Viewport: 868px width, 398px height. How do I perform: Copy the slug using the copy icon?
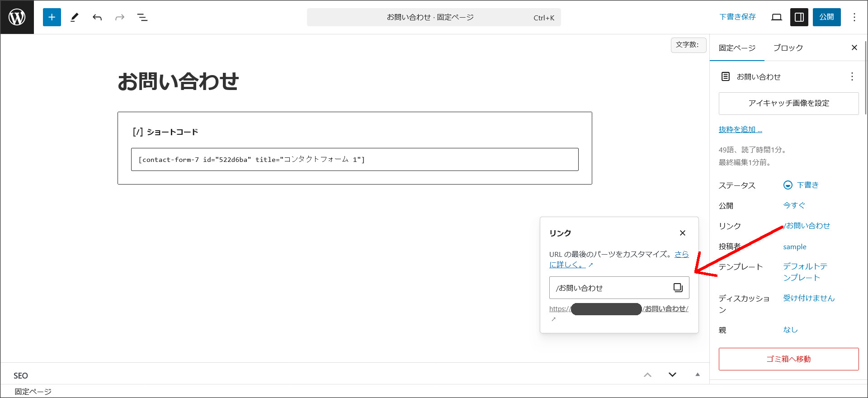tap(678, 288)
